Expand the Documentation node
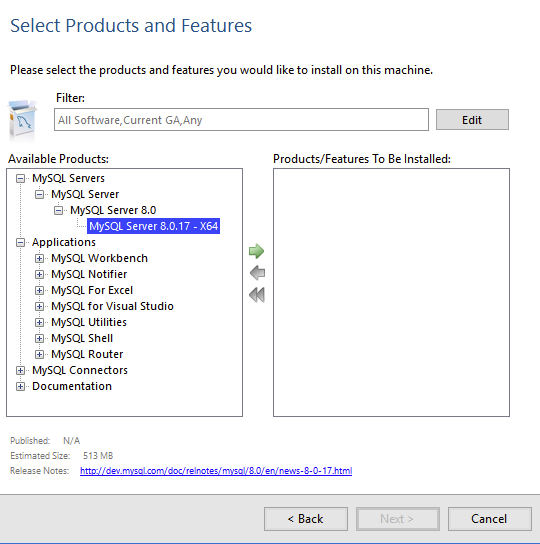The height and width of the screenshot is (544, 540). coord(20,386)
